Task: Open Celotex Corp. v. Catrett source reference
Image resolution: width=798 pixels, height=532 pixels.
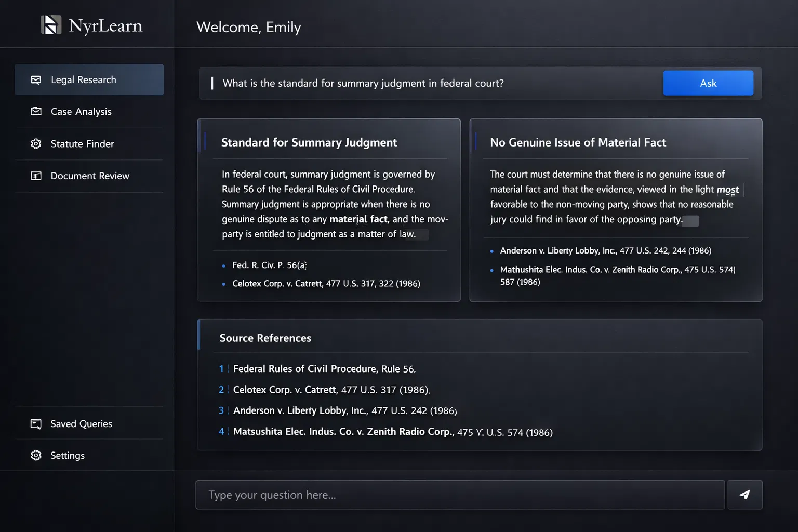Action: (x=330, y=390)
